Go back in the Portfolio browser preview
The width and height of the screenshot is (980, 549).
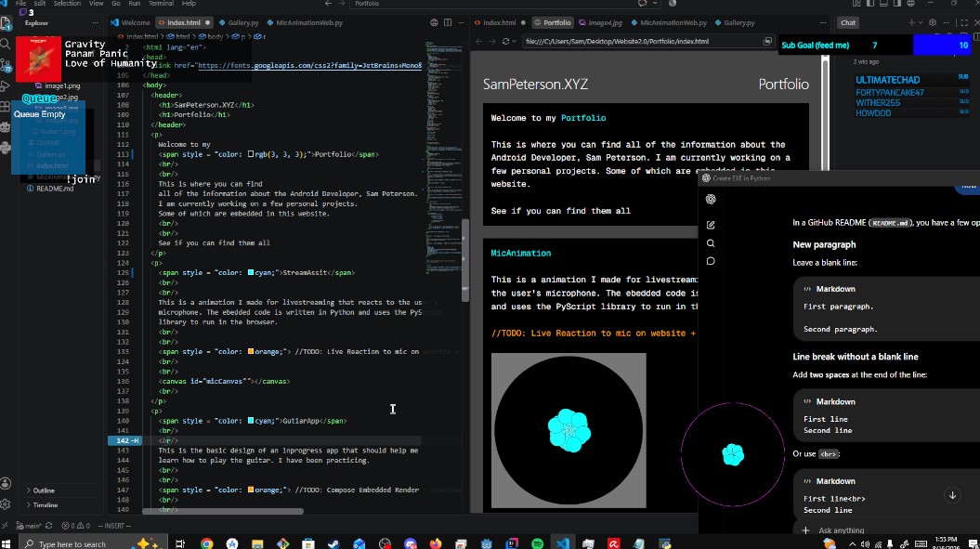tap(478, 41)
